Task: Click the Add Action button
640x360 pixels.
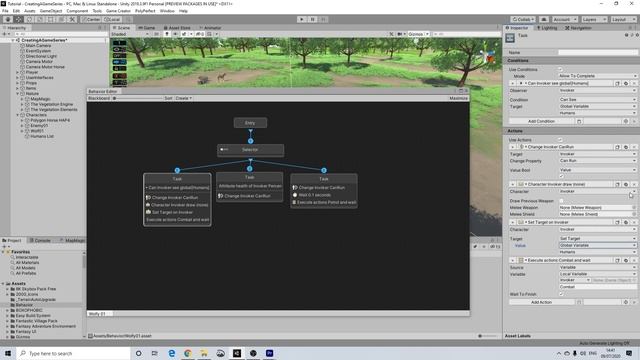Action: [x=541, y=302]
